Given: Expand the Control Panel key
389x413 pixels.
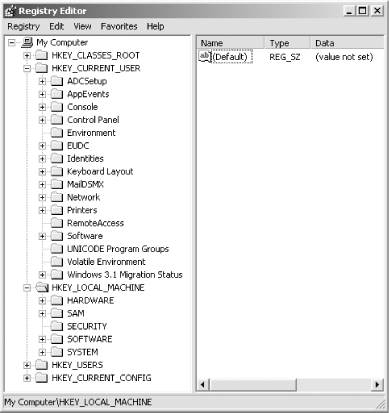Looking at the screenshot, I should (42, 120).
